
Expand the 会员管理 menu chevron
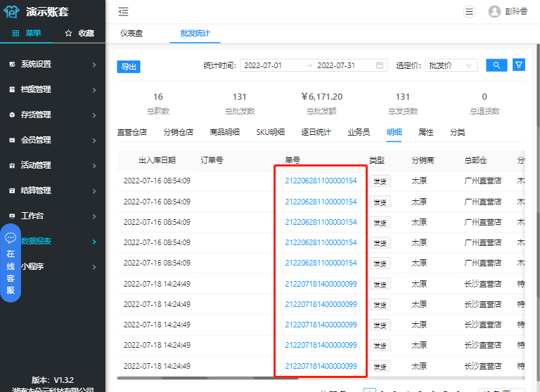pyautogui.click(x=94, y=141)
